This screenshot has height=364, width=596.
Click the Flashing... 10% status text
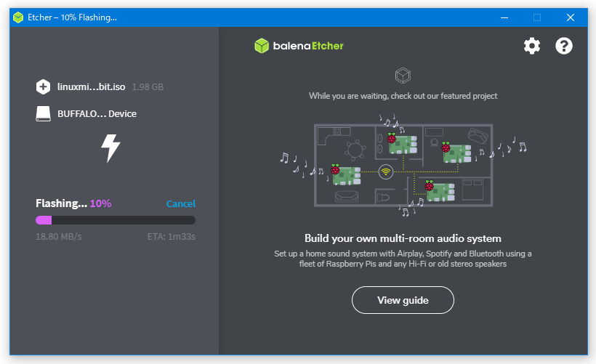(73, 203)
